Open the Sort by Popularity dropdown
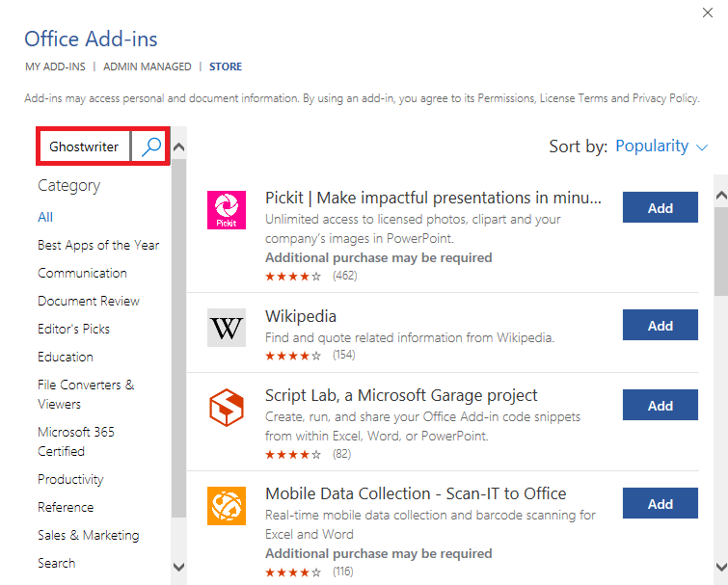Image resolution: width=728 pixels, height=585 pixels. (x=661, y=146)
